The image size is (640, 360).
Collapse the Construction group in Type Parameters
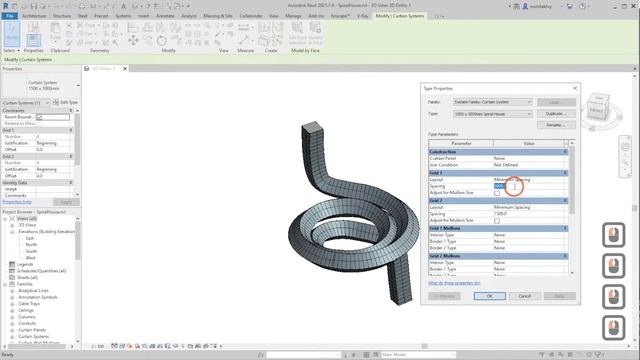click(x=565, y=152)
